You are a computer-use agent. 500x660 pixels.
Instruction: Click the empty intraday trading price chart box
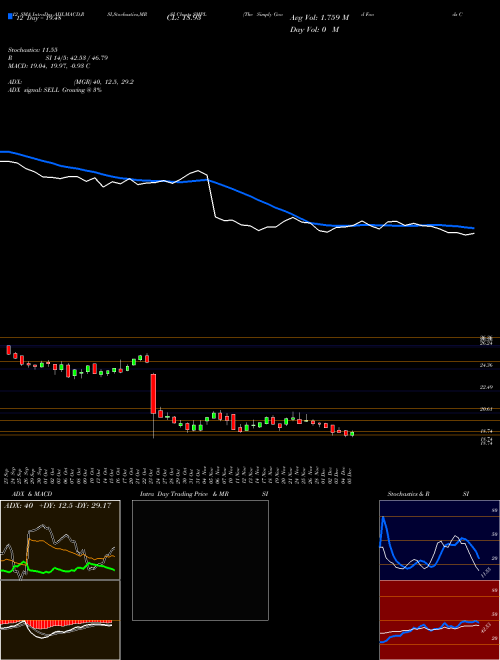(x=200, y=560)
